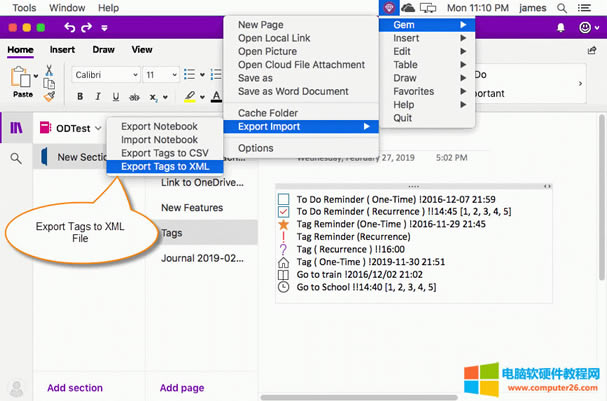607x401 pixels.
Task: Click the clock tag beside Go to School
Action: pyautogui.click(x=283, y=287)
